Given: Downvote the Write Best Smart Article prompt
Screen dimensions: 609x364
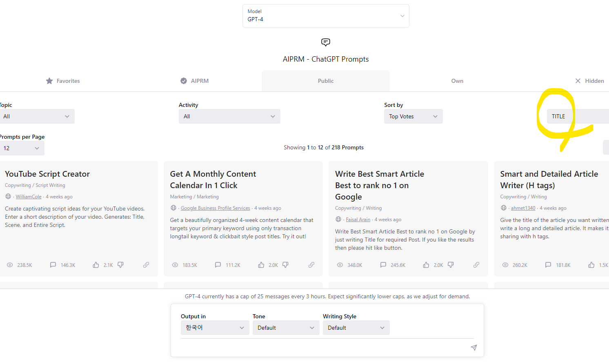Looking at the screenshot, I should pyautogui.click(x=451, y=265).
